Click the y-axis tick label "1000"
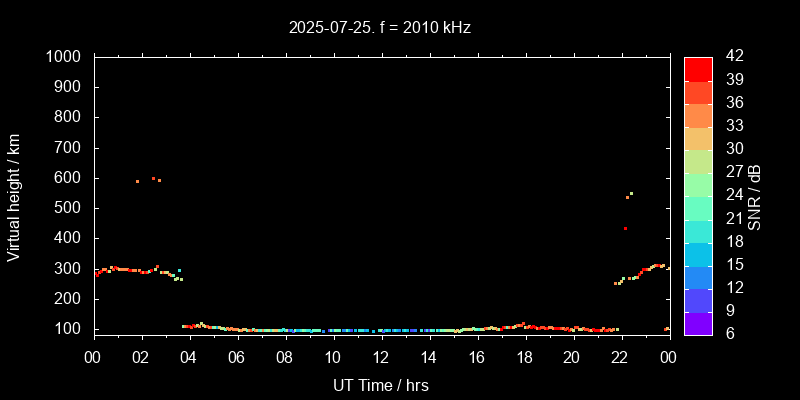The width and height of the screenshot is (800, 400). click(x=66, y=57)
